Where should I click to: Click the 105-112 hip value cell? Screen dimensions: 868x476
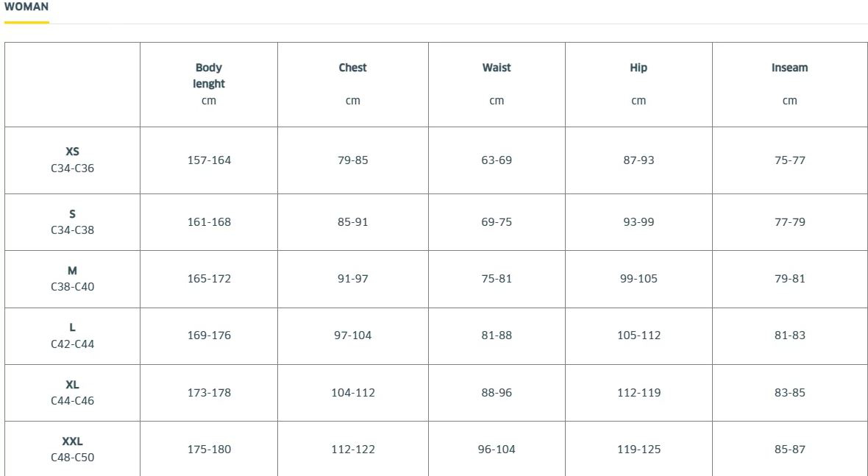(638, 336)
